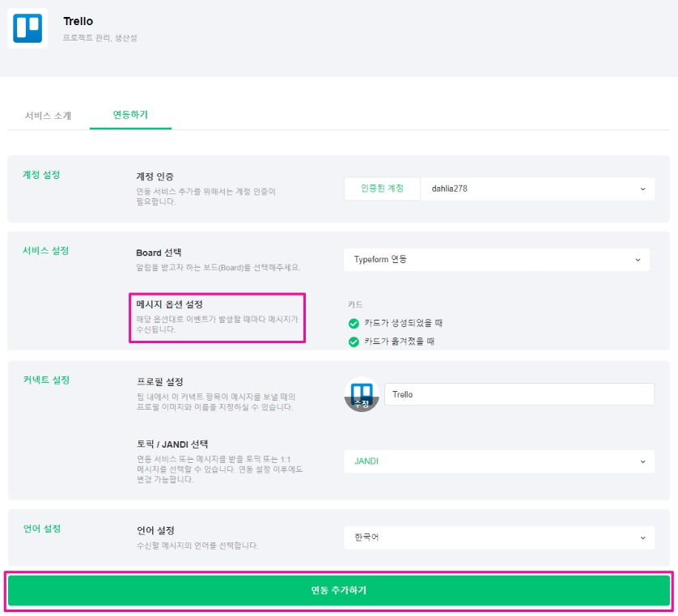
Task: Focus the profile name field containing Trello
Action: (519, 394)
